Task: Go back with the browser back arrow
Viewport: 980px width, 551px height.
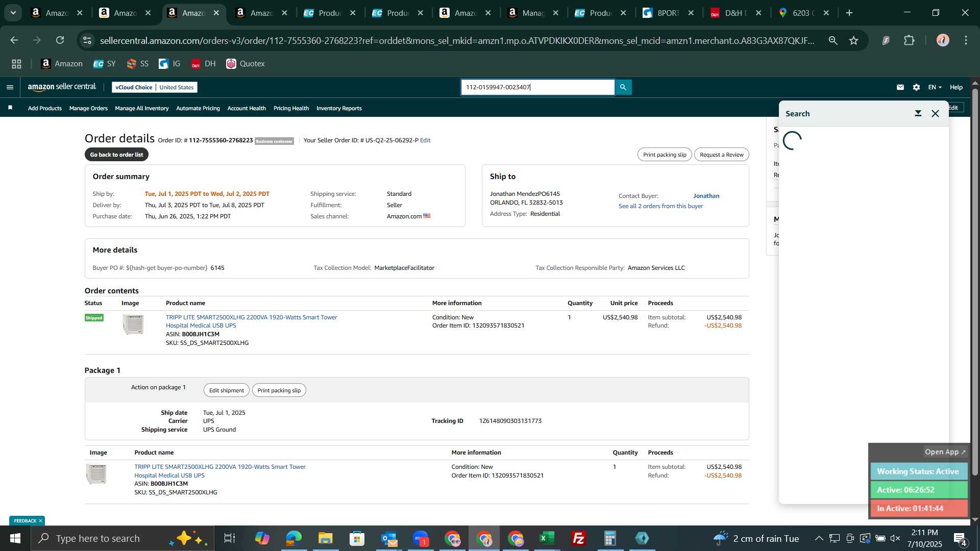Action: pyautogui.click(x=14, y=40)
